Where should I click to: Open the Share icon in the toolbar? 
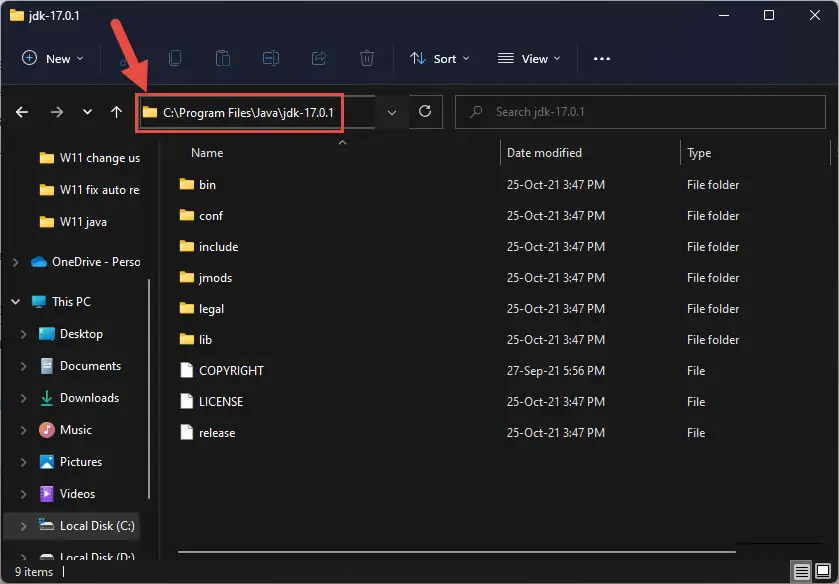coord(319,58)
